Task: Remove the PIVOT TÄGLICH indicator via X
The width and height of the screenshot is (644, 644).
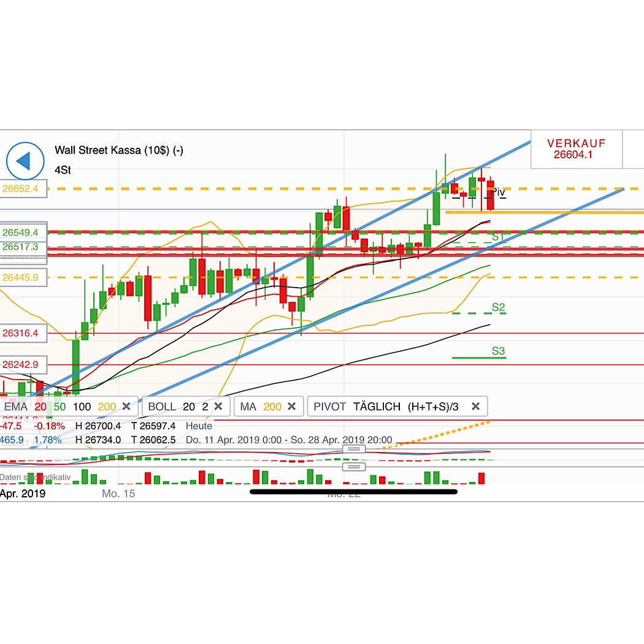Action: click(x=475, y=406)
